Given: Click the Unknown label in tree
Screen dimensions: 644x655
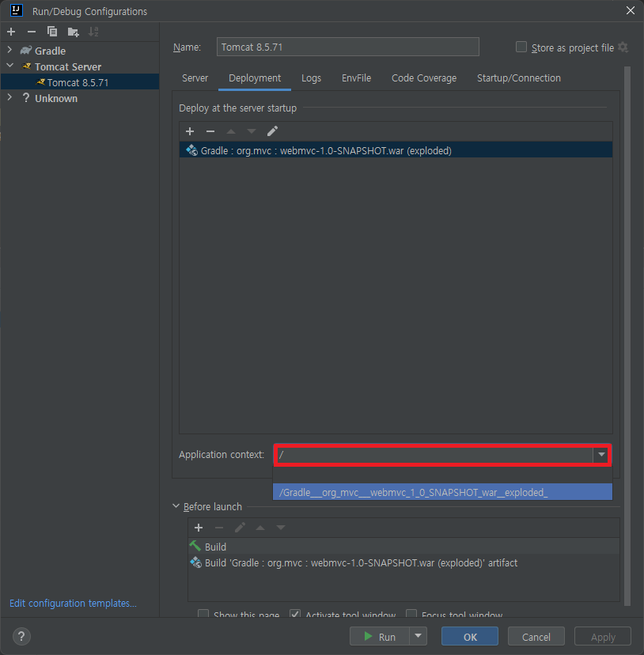Looking at the screenshot, I should coord(56,99).
